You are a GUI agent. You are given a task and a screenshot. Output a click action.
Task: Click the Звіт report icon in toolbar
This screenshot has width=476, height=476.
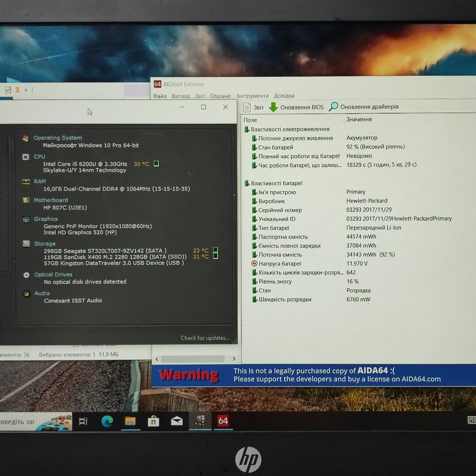pyautogui.click(x=247, y=107)
